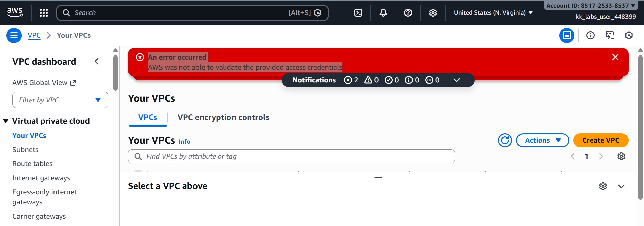Open the Actions dropdown

[542, 140]
